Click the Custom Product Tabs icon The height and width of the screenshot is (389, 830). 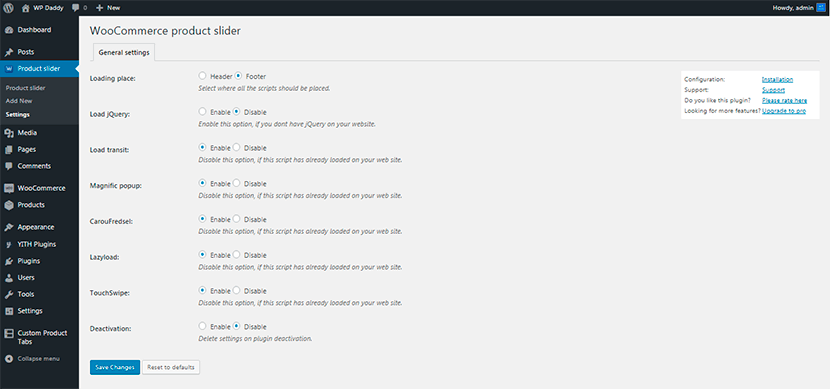[9, 333]
